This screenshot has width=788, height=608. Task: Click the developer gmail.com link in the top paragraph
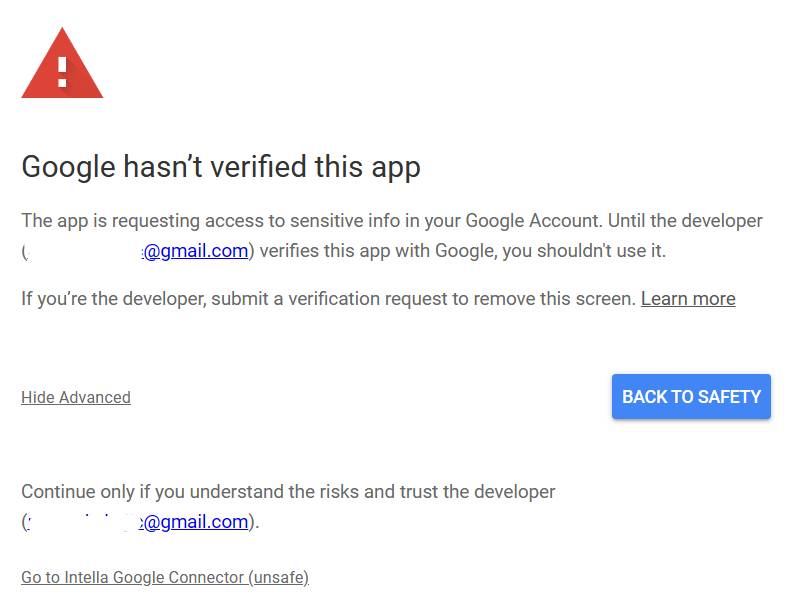[x=196, y=250]
